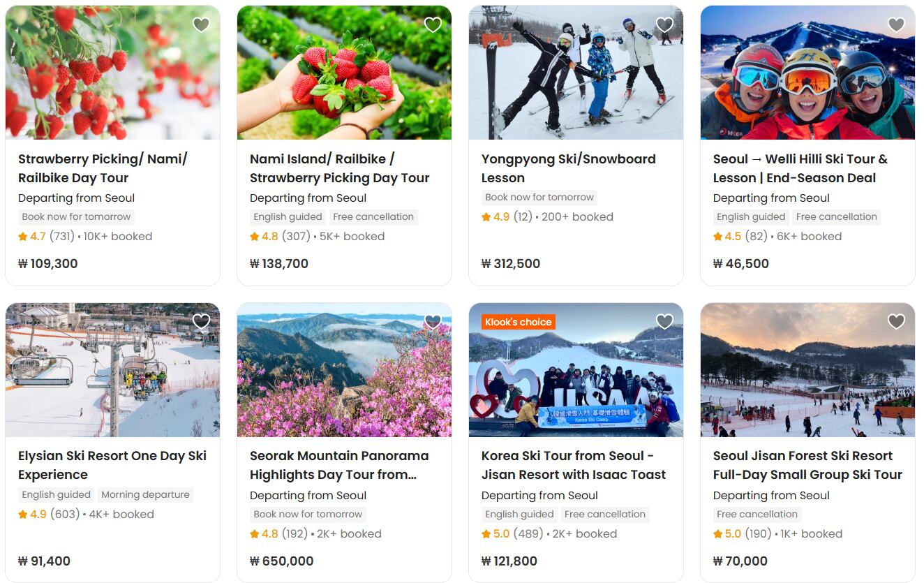Click the ₩ 46,500 Welli Hilli price
The height and width of the screenshot is (583, 924).
(x=741, y=264)
